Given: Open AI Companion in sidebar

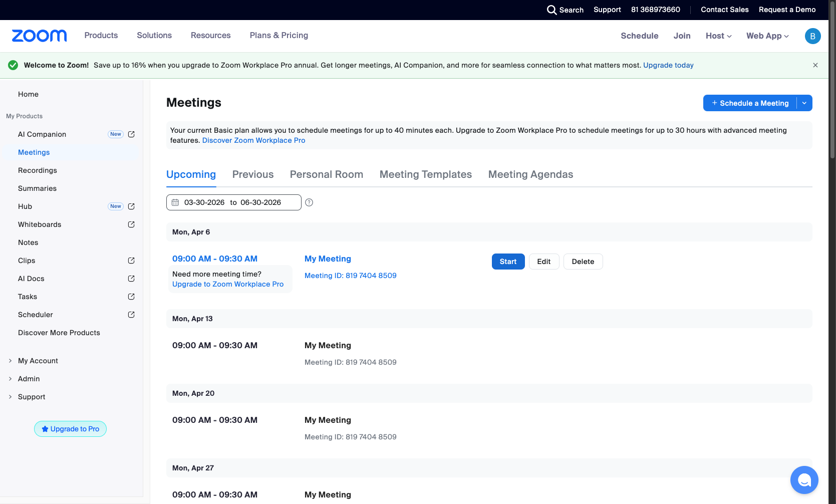Looking at the screenshot, I should [42, 134].
